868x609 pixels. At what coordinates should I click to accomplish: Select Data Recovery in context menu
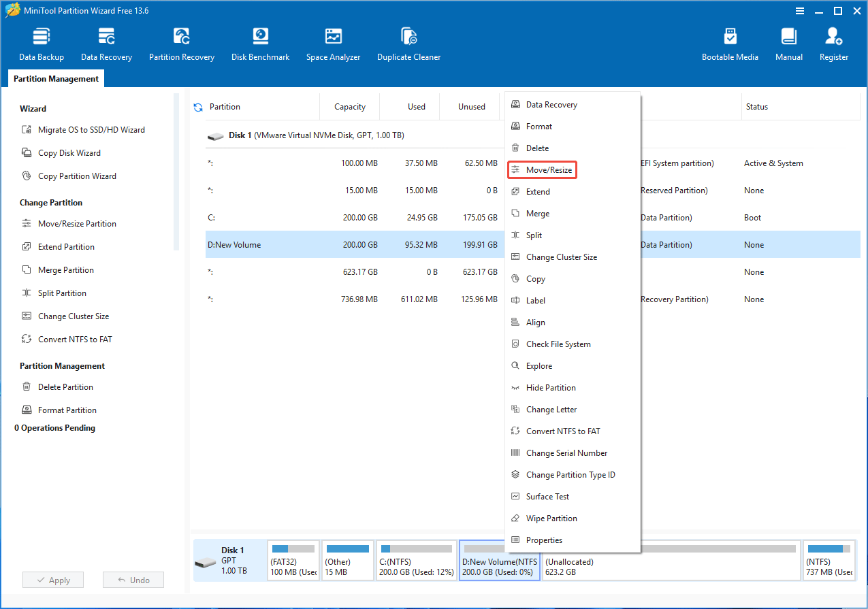pos(572,105)
